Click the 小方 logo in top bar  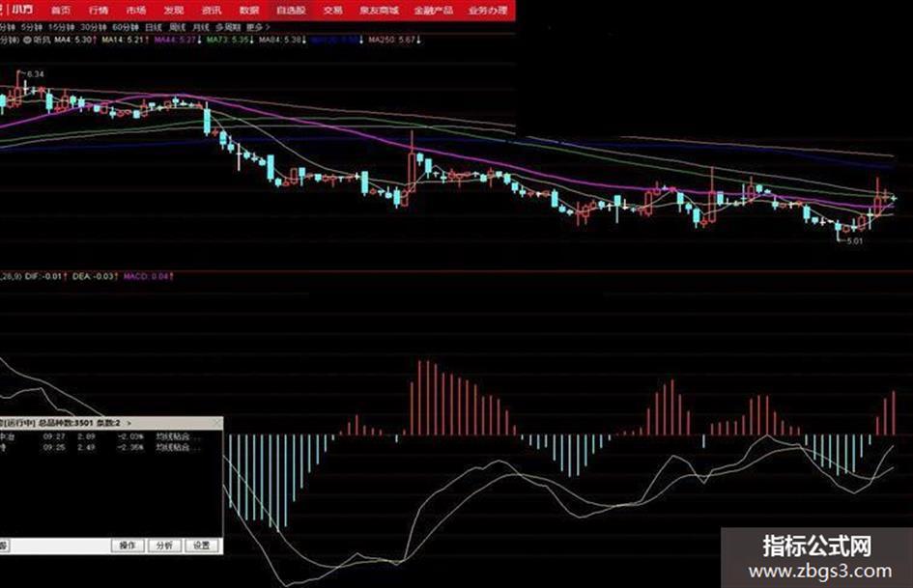tap(23, 10)
